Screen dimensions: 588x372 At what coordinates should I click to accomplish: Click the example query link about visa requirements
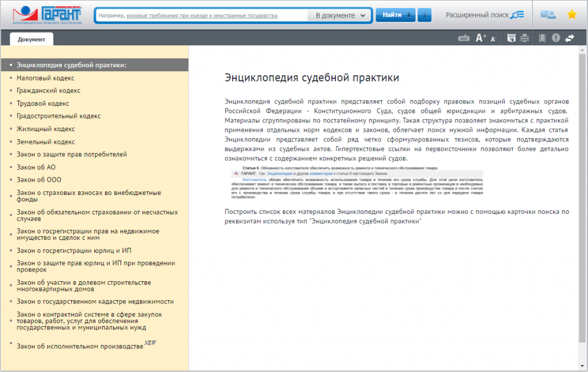202,16
